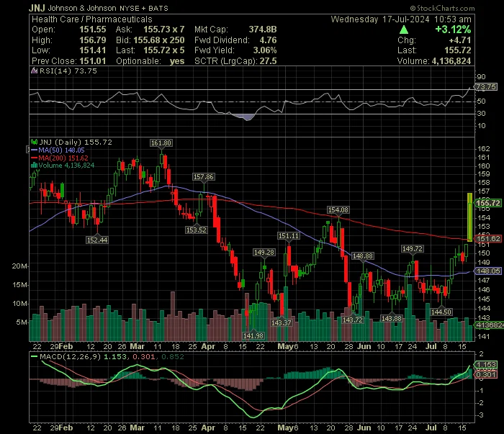Click the Ask value 155.73 x 7
This screenshot has width=504, height=434.
point(164,30)
